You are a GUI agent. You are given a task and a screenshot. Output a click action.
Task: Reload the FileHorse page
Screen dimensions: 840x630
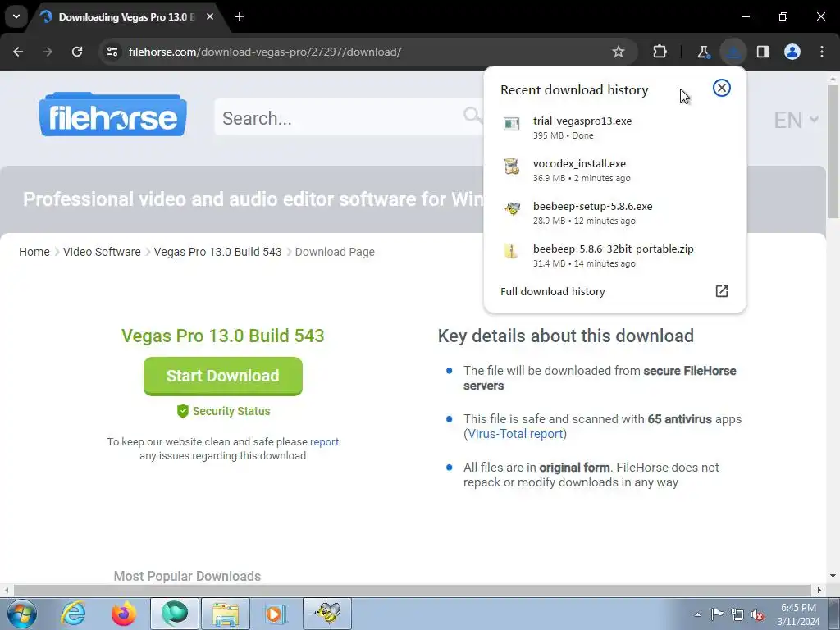(77, 52)
